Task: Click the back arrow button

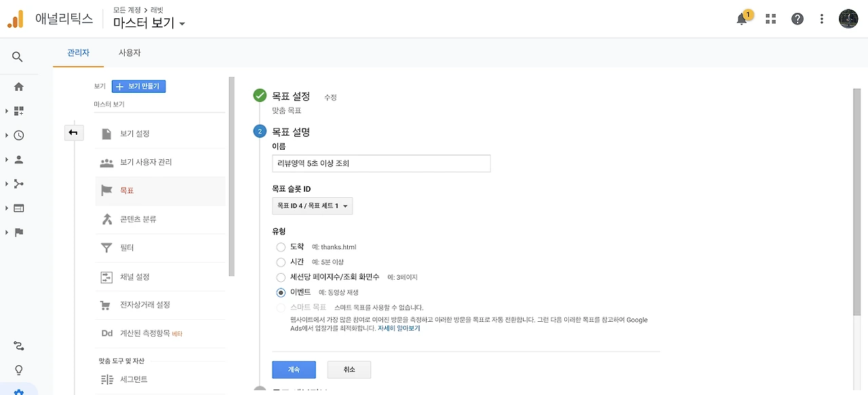Action: tap(73, 133)
